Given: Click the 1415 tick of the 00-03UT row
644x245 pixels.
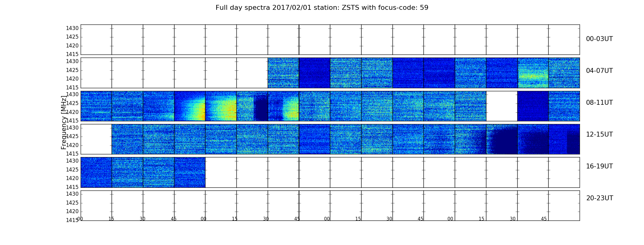Looking at the screenshot, I should 72,55.
